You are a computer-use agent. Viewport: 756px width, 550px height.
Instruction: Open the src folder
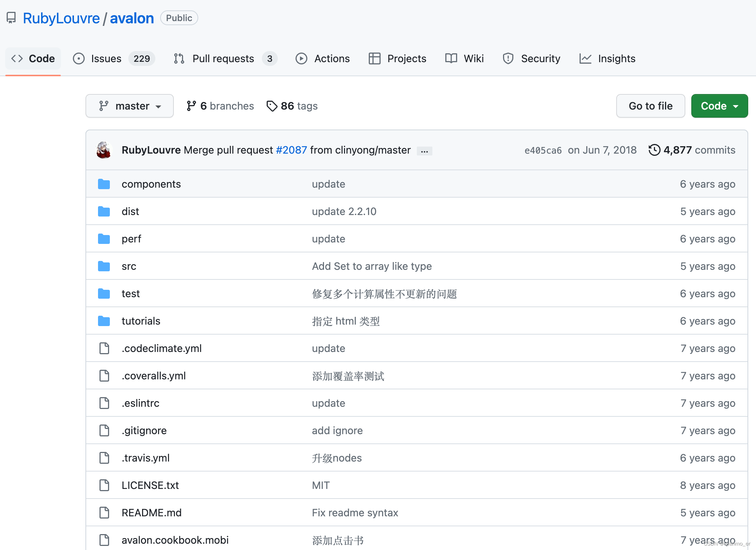click(129, 266)
